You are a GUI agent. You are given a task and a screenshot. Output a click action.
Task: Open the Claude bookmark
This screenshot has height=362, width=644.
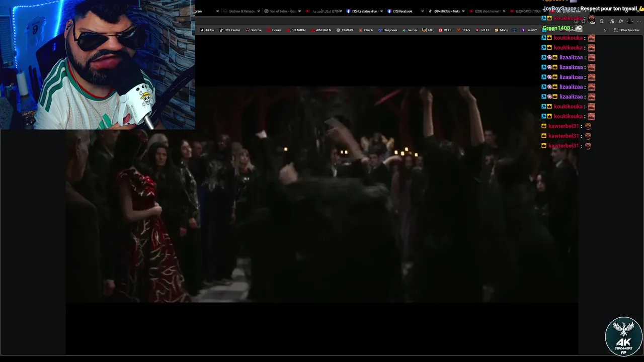tap(366, 30)
